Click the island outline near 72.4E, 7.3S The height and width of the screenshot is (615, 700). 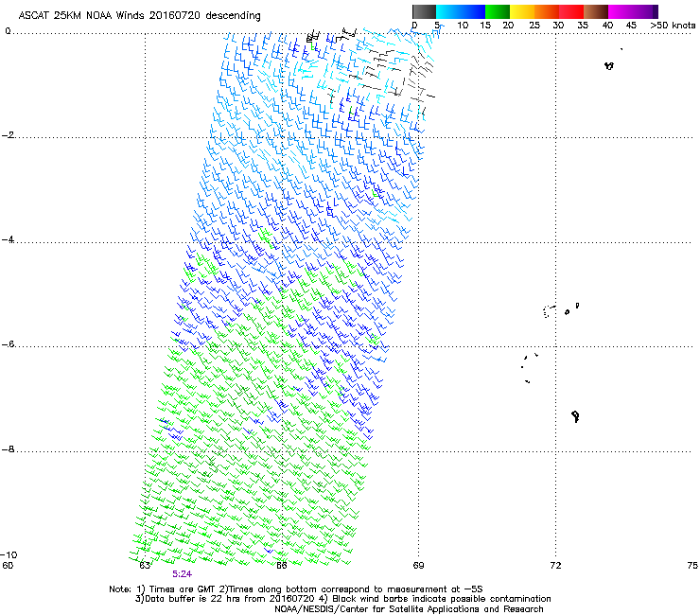point(575,416)
